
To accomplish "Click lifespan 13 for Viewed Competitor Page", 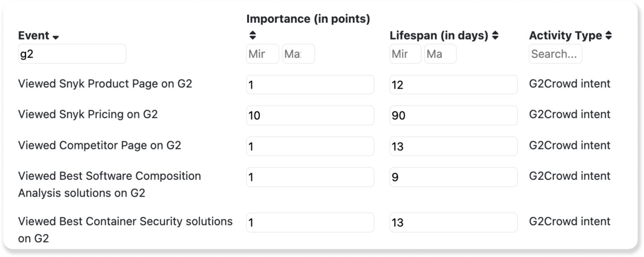I will 453,146.
